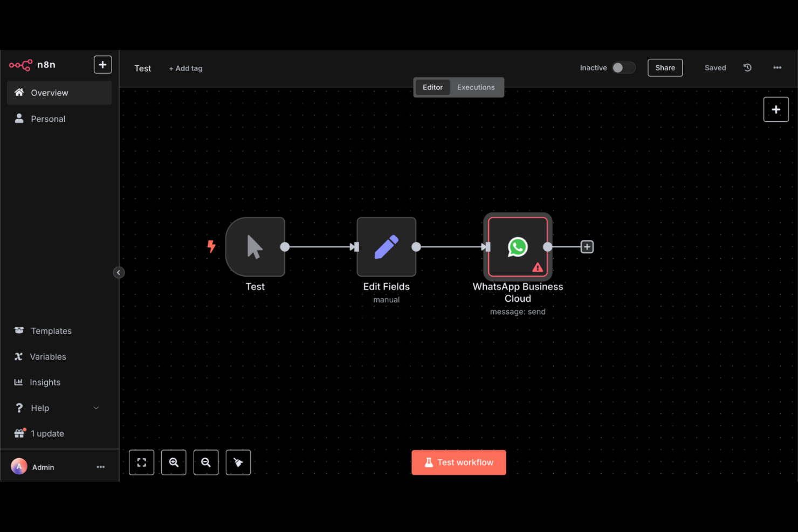Screen dimensions: 798x532
Task: Click the red warning triangle on WhatsApp node
Action: (x=538, y=267)
